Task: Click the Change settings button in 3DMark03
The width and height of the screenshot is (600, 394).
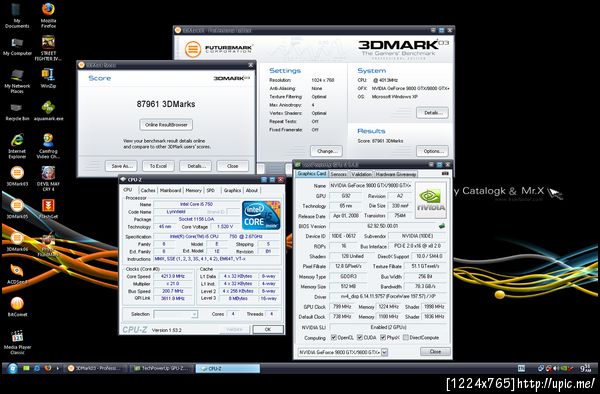Action: click(326, 151)
